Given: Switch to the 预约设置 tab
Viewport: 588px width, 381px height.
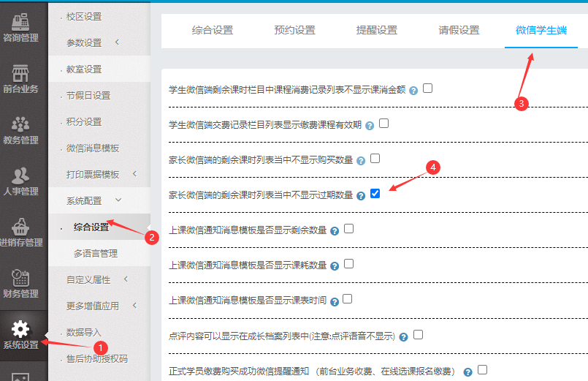Looking at the screenshot, I should point(295,31).
